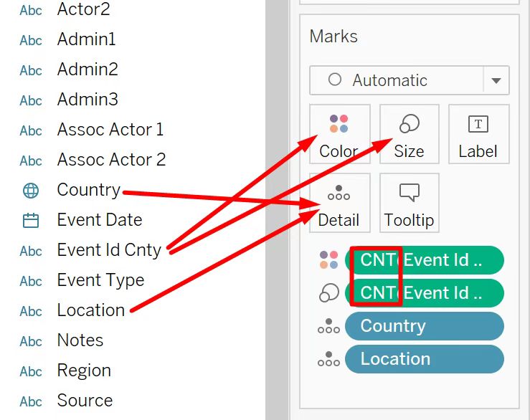Viewport: 530px width, 420px height.
Task: Select the Event Id Cnty field
Action: (109, 250)
